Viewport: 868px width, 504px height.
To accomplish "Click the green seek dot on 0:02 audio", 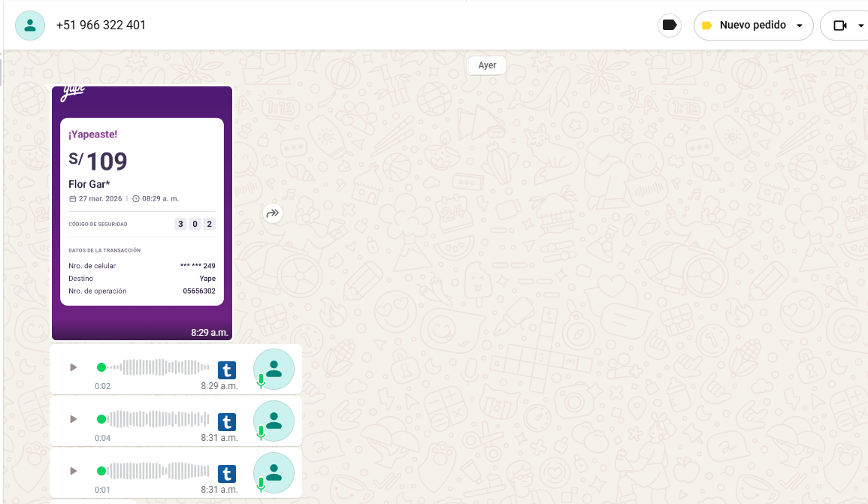I will pyautogui.click(x=101, y=367).
